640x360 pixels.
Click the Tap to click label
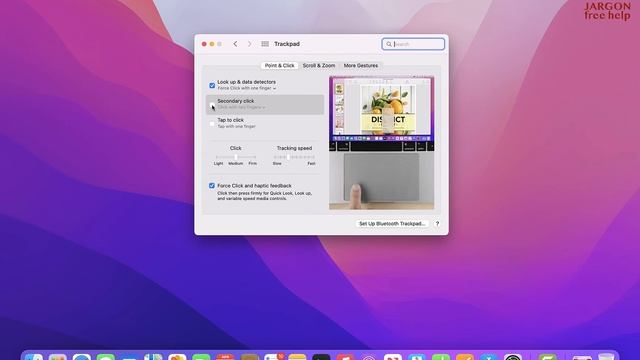231,120
